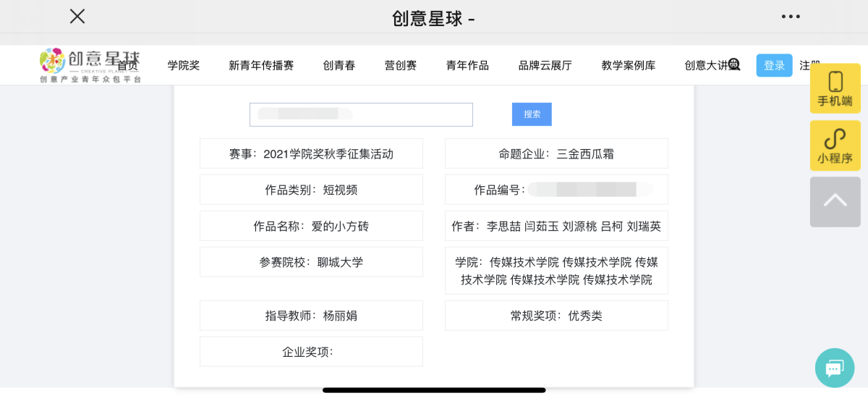Focus the search text input field

click(x=361, y=114)
